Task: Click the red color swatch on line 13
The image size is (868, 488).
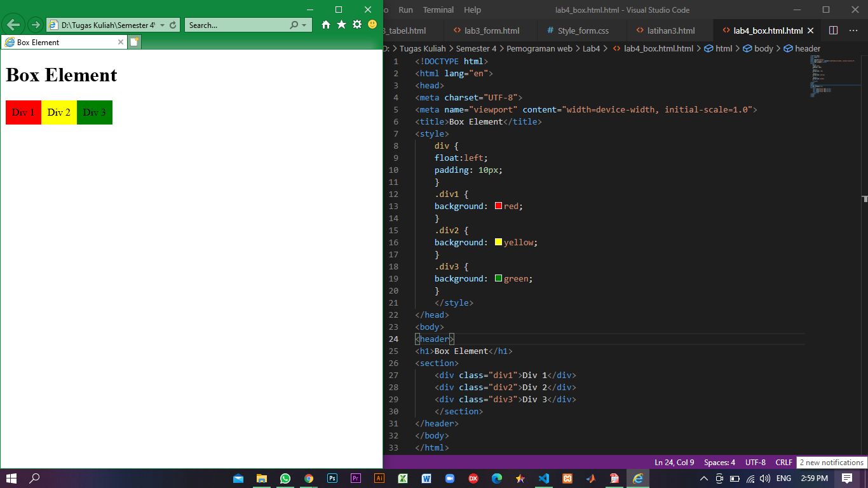Action: (x=498, y=206)
